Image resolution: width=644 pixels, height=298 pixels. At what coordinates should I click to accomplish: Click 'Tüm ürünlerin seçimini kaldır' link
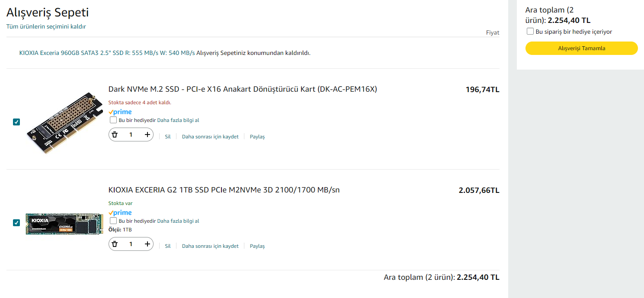[x=46, y=26]
